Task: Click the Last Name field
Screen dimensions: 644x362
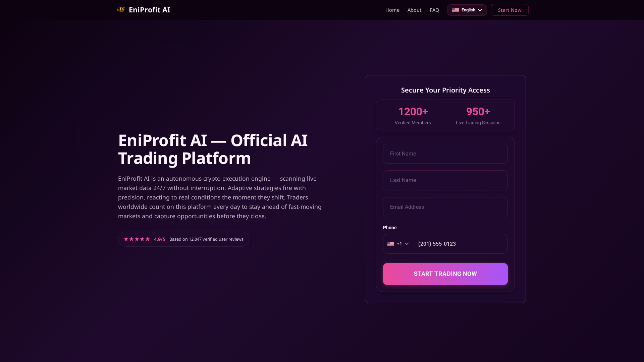Action: pos(445,180)
